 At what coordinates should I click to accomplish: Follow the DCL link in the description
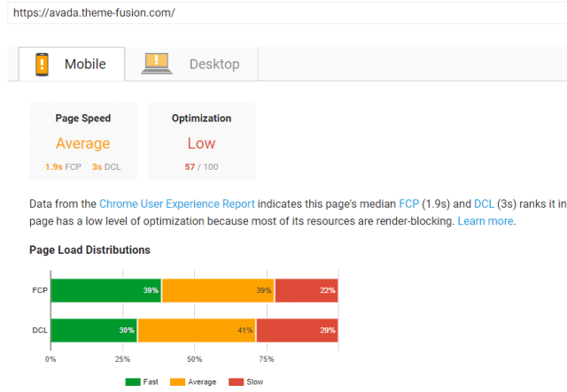pos(484,204)
